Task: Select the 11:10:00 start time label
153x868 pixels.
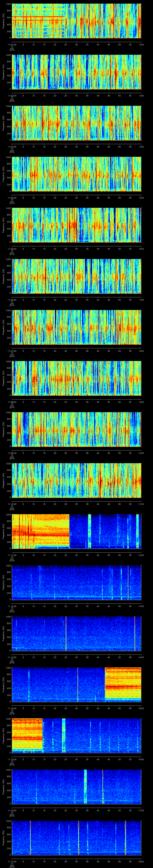Action: (12, 504)
